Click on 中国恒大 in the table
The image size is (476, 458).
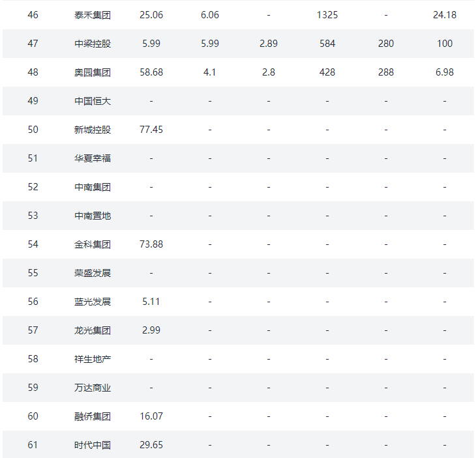click(x=93, y=101)
